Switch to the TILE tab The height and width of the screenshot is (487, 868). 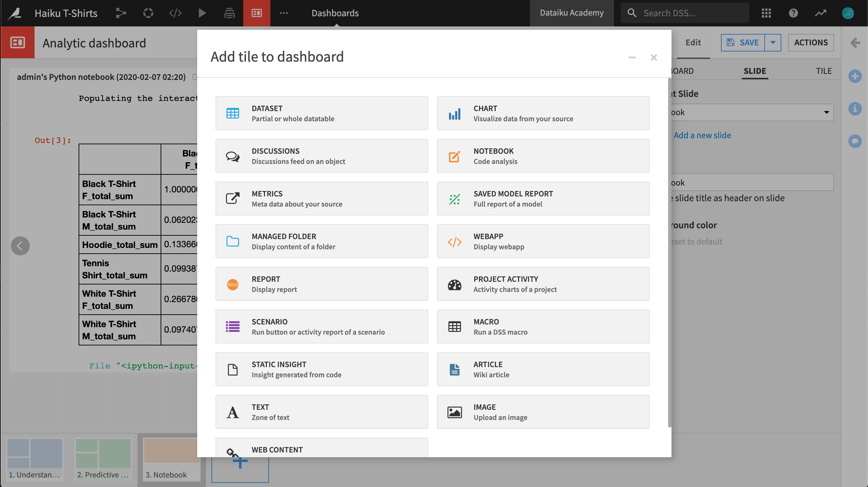pyautogui.click(x=824, y=71)
